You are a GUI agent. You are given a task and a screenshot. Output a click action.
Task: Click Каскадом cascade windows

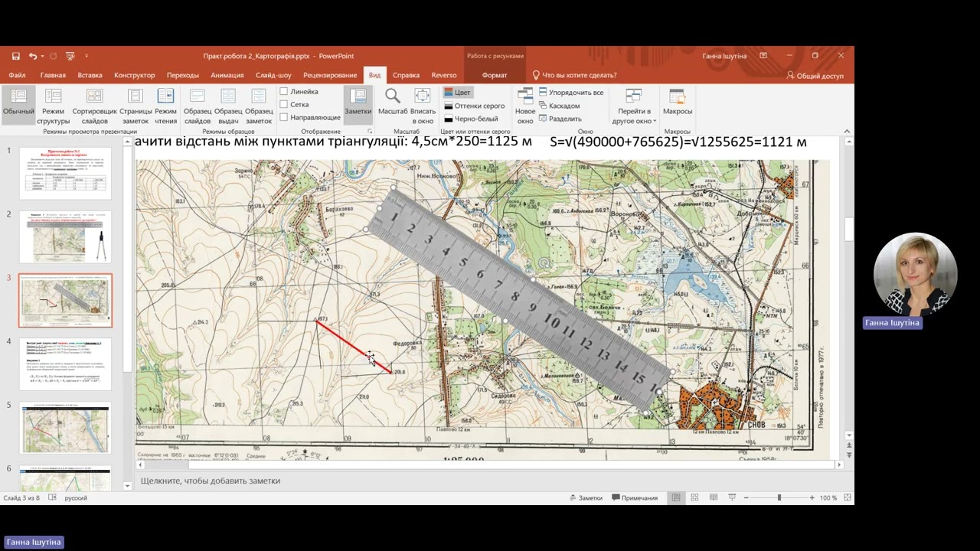560,106
